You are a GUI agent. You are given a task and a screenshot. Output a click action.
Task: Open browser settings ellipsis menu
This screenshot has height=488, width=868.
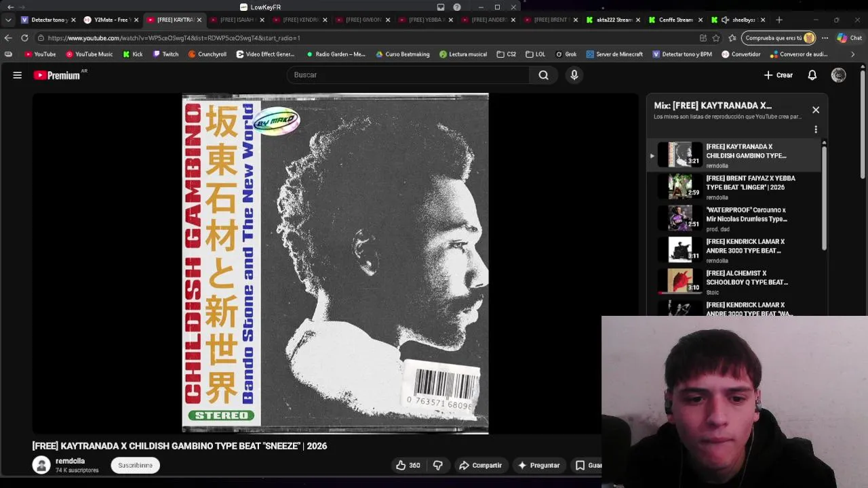click(825, 38)
